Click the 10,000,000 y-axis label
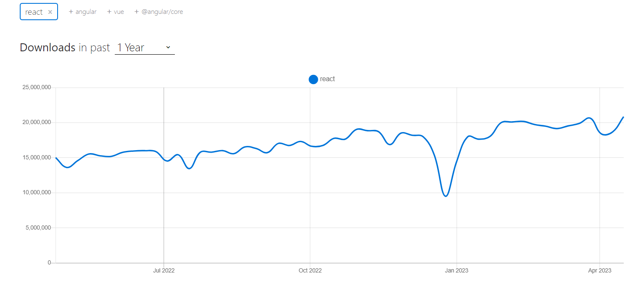Viewport: 644px width, 283px height. coord(36,193)
